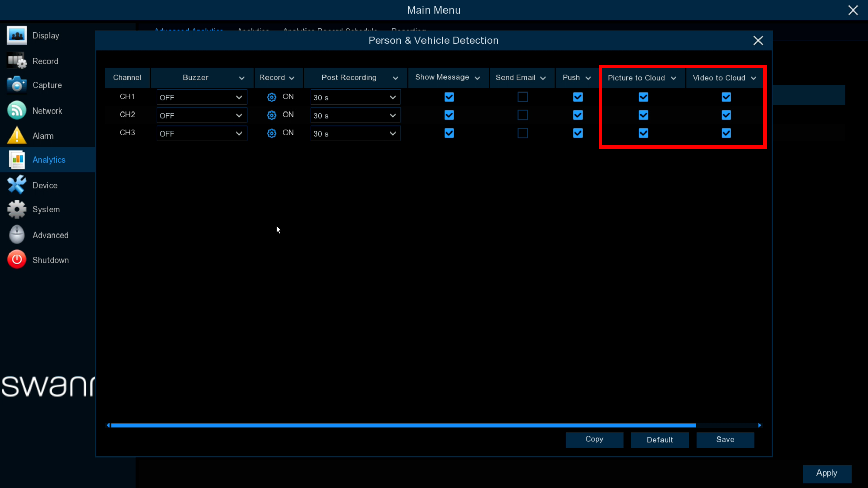
Task: Expand the Push column header dropdown
Action: click(588, 78)
